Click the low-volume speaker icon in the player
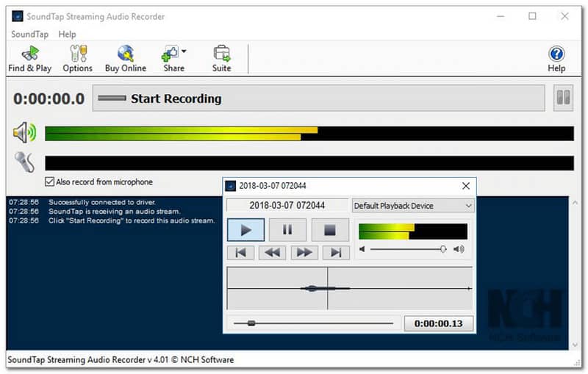 tap(362, 249)
